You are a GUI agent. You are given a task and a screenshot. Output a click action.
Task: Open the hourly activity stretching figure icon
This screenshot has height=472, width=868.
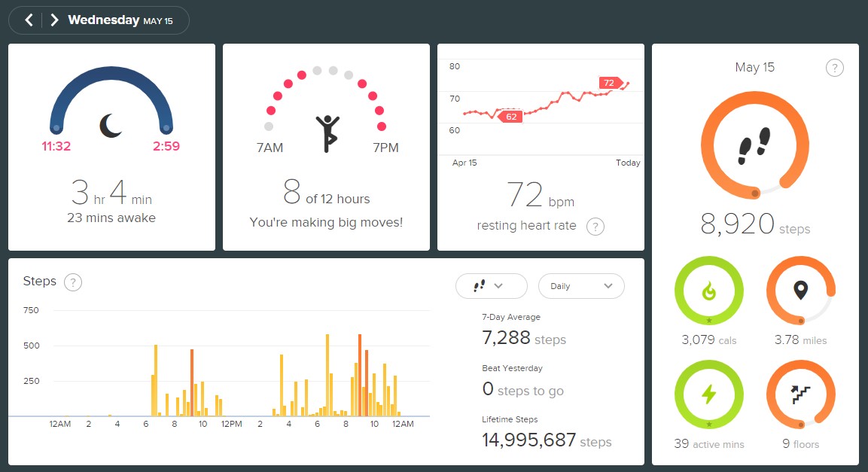[327, 133]
